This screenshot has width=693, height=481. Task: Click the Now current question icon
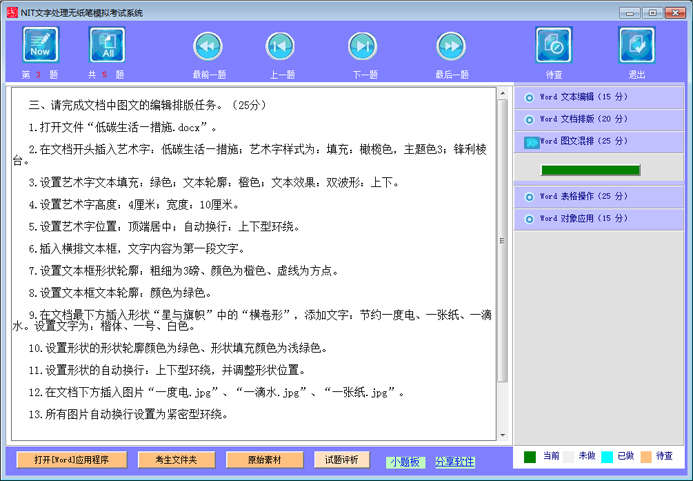point(40,46)
